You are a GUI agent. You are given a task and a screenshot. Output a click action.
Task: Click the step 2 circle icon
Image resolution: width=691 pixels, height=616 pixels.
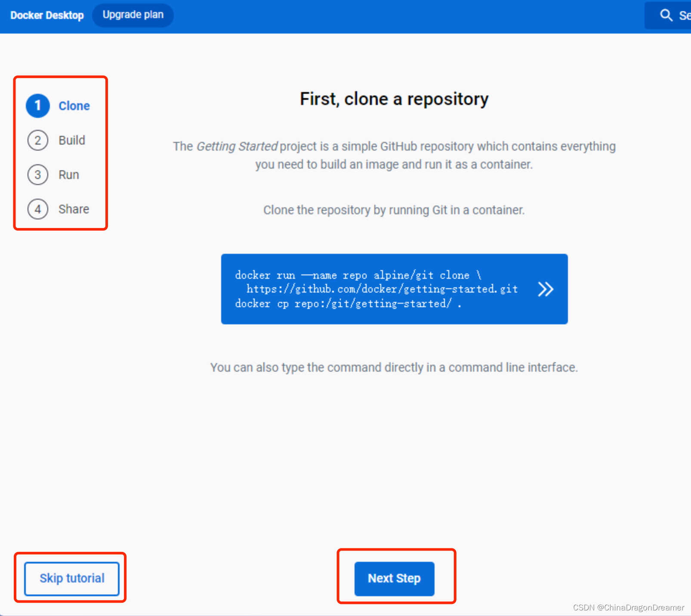pos(38,140)
